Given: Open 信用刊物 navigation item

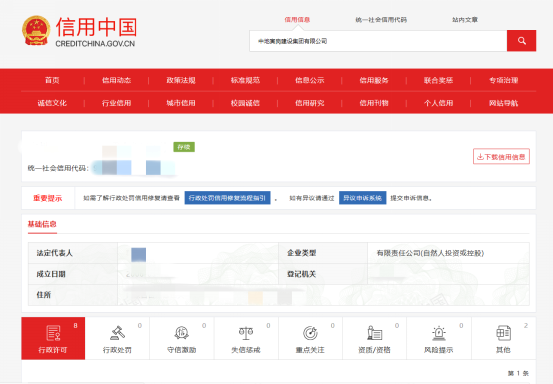Looking at the screenshot, I should 374,103.
